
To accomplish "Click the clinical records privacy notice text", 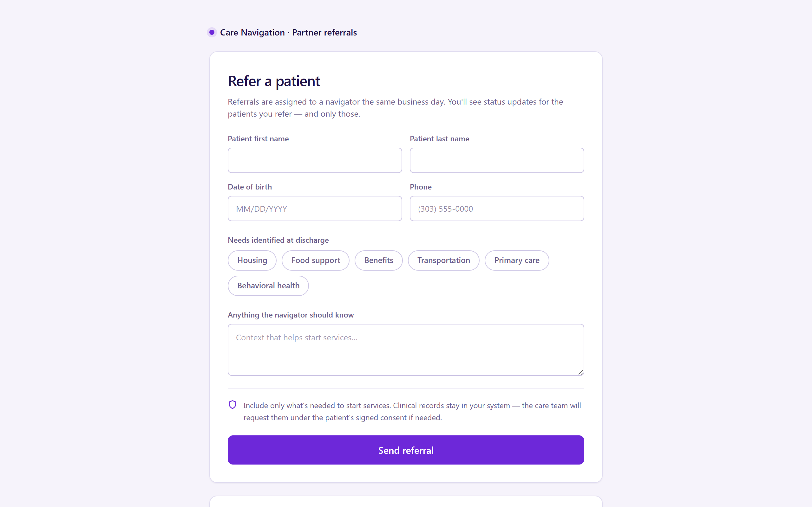I will [x=412, y=411].
